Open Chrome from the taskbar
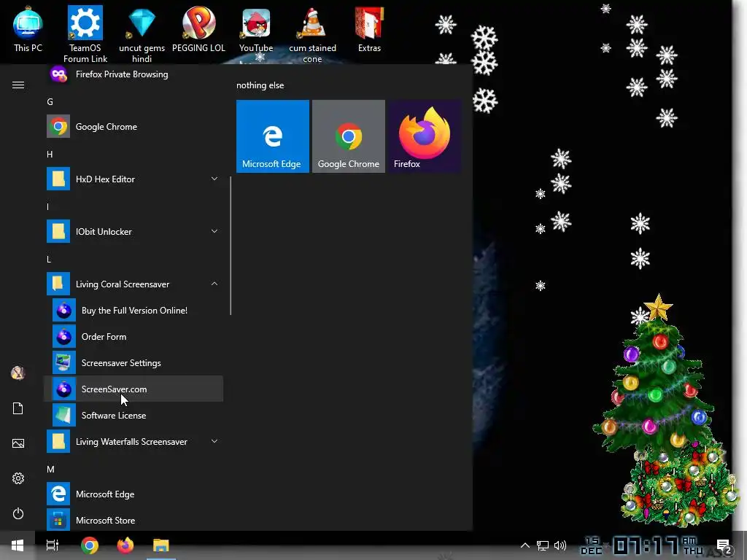 [89, 545]
